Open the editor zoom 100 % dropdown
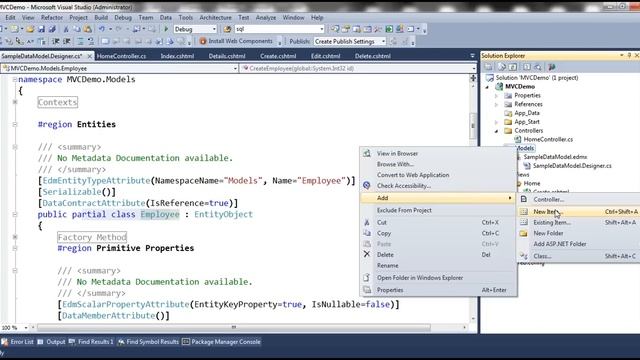The width and height of the screenshot is (640, 360). pos(26,327)
